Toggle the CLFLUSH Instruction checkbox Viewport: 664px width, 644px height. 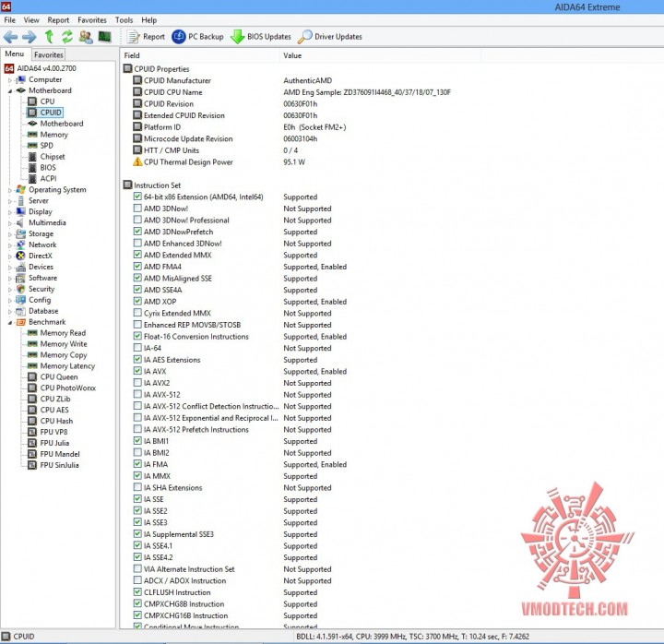point(137,592)
